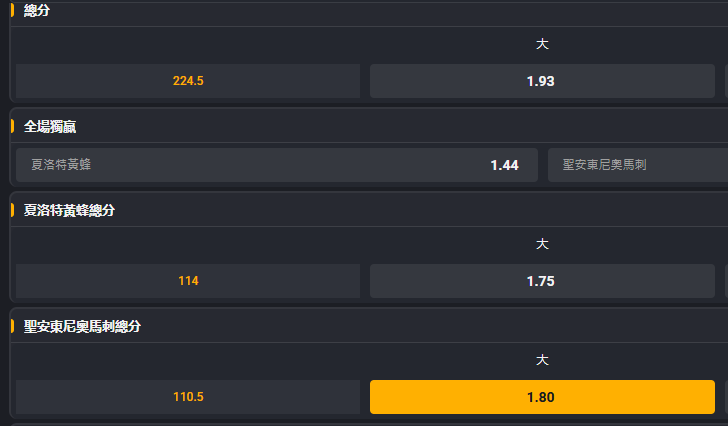This screenshot has width=728, height=426.
Task: Click the 大 label under 聖安東尼奧馬刺總分
Action: 542,360
